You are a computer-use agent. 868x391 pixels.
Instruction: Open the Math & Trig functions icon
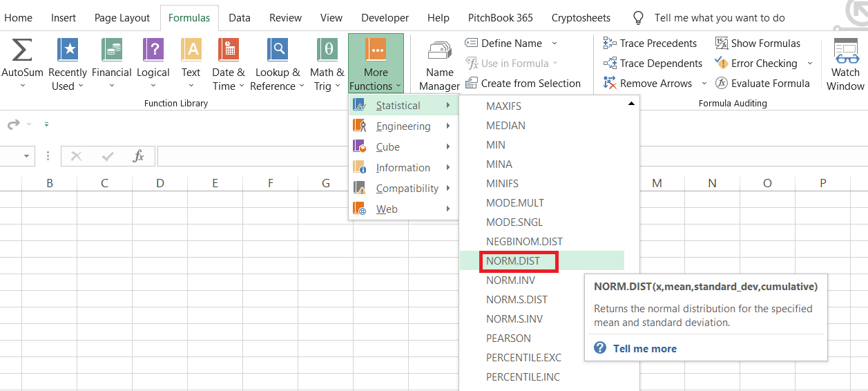(x=327, y=51)
